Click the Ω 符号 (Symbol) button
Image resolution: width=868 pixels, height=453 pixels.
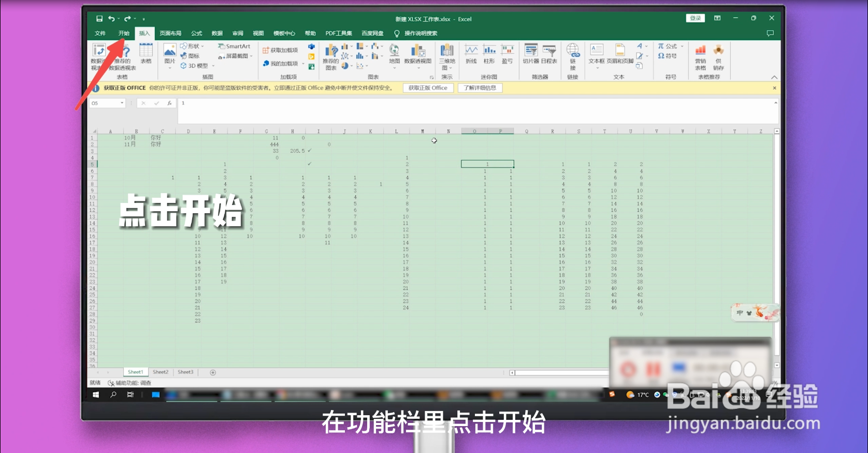(668, 56)
